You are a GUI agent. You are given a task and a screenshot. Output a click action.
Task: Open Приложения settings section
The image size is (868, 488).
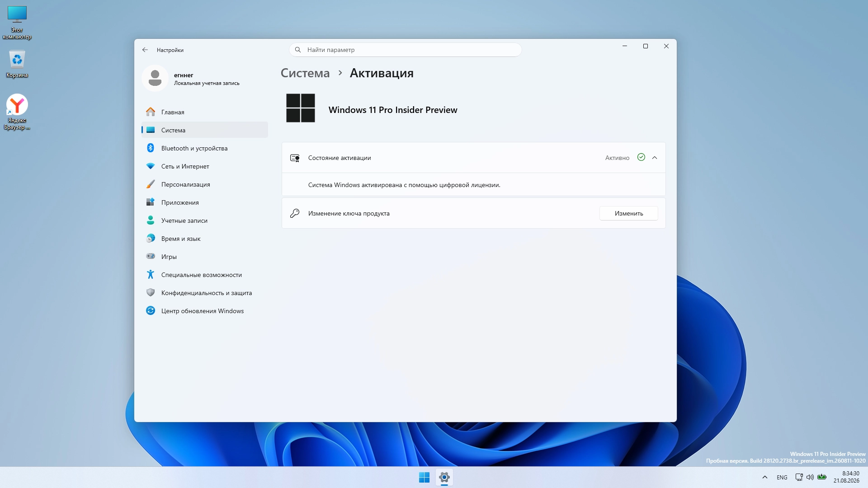[x=205, y=202]
